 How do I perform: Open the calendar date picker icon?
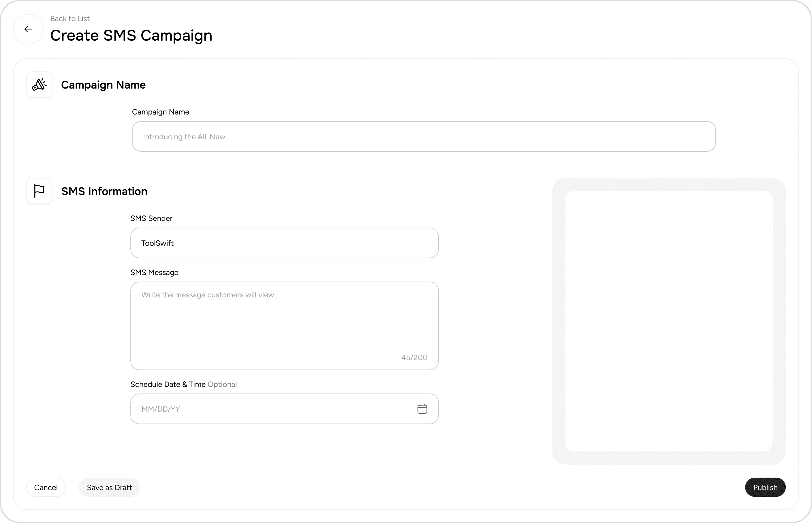422,409
